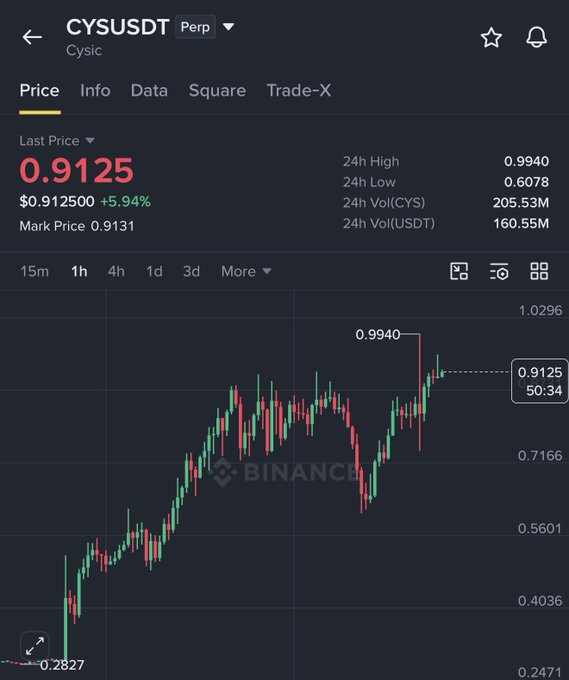Tap the 1.0296 price axis label
Screen dimensions: 569x680
(x=540, y=311)
